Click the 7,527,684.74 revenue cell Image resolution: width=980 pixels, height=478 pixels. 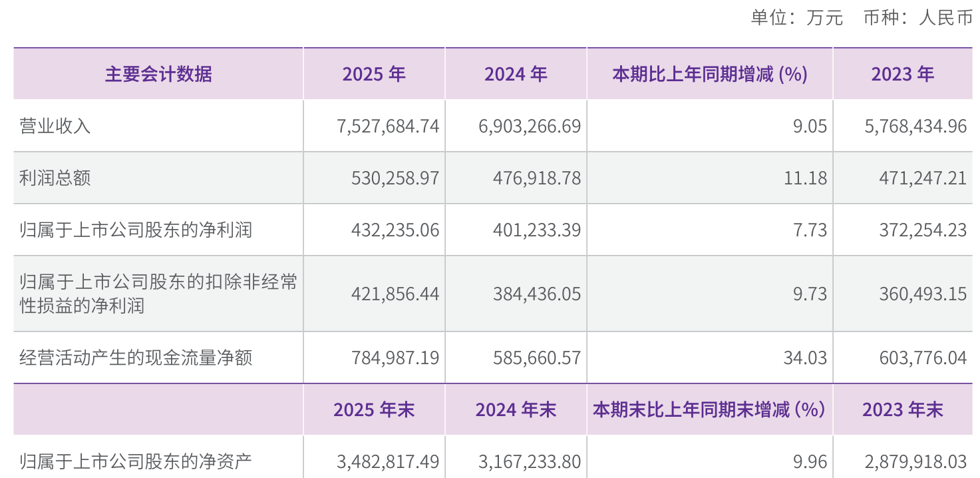coord(389,126)
